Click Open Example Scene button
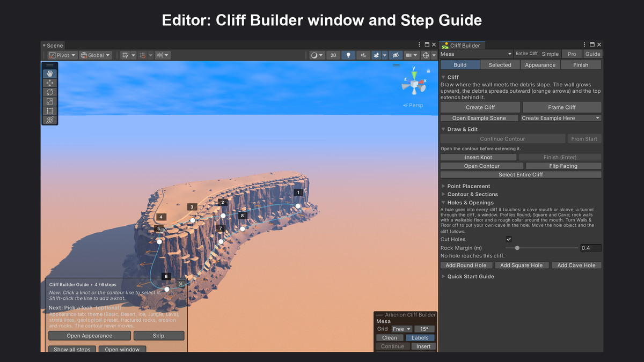This screenshot has width=644, height=362. point(479,118)
